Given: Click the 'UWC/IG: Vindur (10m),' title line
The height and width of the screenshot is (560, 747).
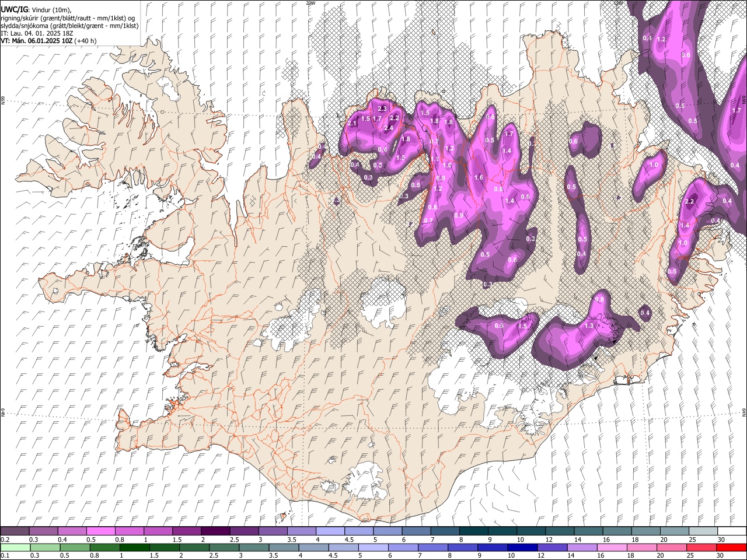Looking at the screenshot, I should [36, 9].
